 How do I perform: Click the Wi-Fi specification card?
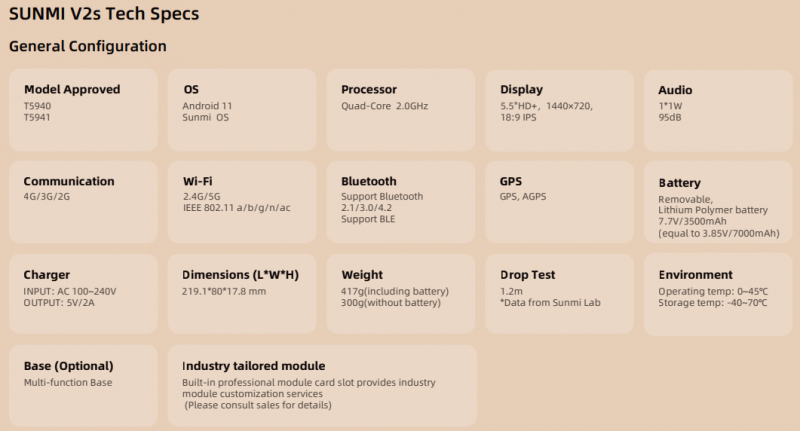click(x=242, y=202)
